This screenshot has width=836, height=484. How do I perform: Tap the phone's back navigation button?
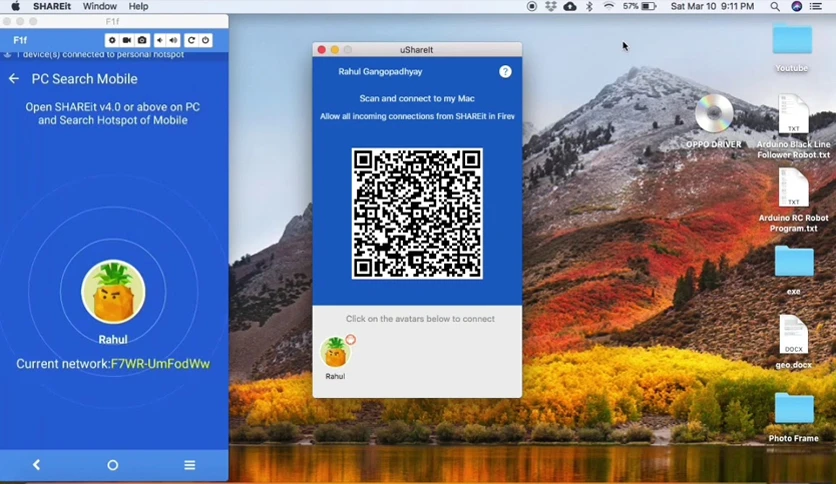37,465
